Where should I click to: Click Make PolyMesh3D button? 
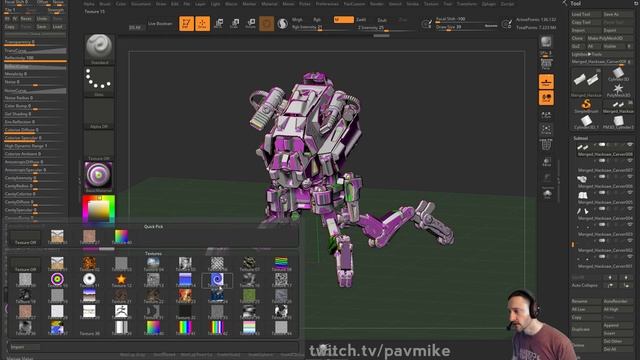[x=610, y=38]
